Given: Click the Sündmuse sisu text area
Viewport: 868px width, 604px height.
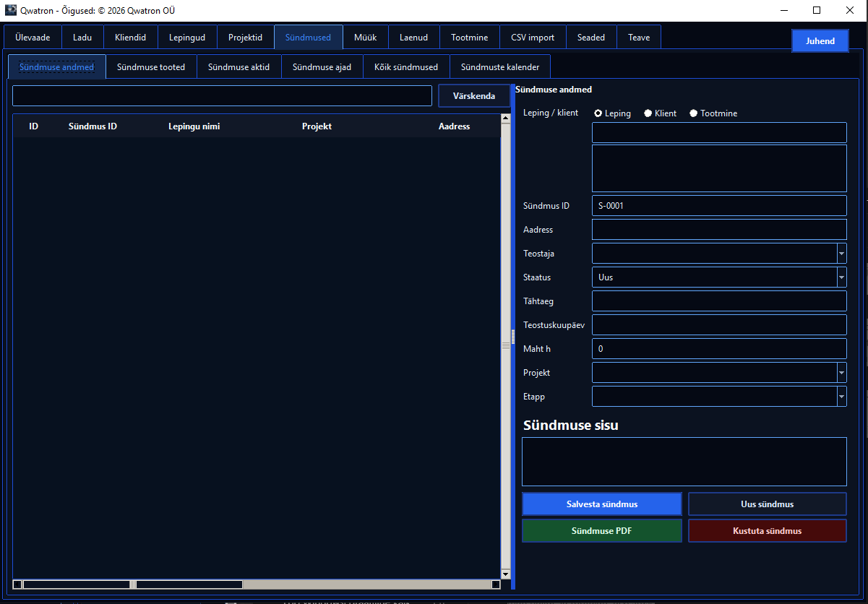Looking at the screenshot, I should click(684, 462).
